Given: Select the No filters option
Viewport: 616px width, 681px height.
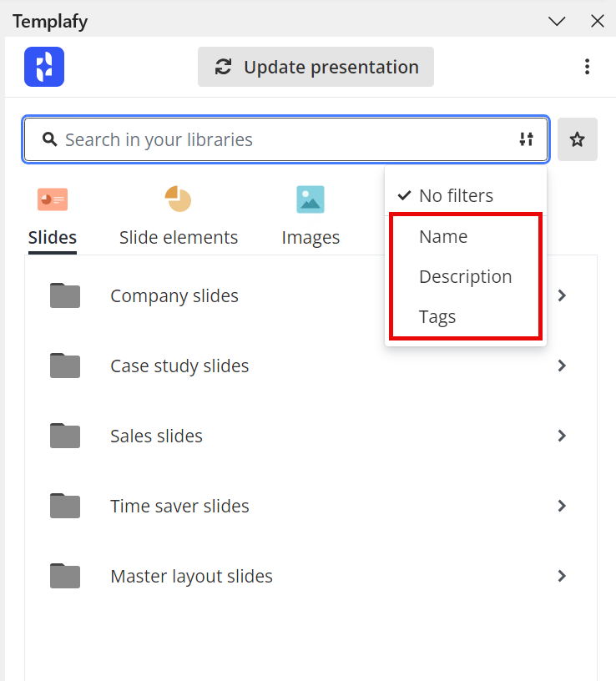Looking at the screenshot, I should click(465, 195).
